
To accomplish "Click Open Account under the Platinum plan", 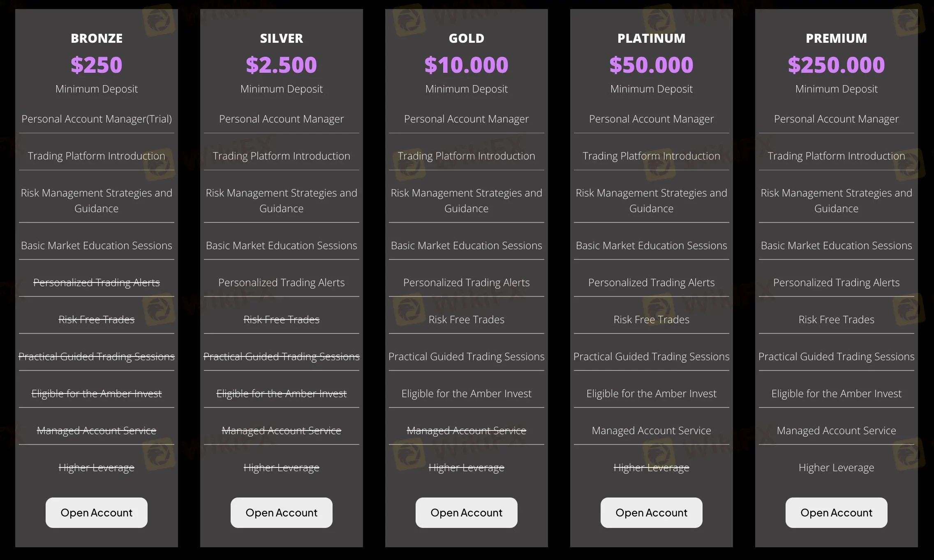I will pyautogui.click(x=651, y=512).
